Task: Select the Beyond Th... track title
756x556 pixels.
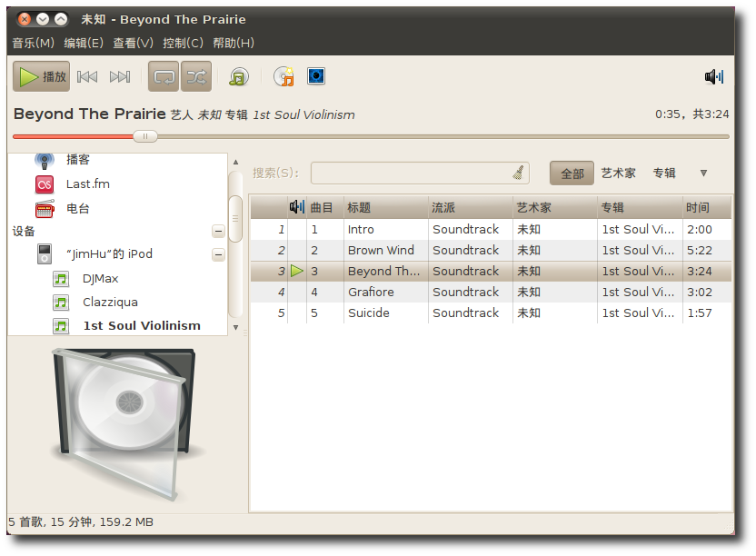Action: [x=383, y=271]
